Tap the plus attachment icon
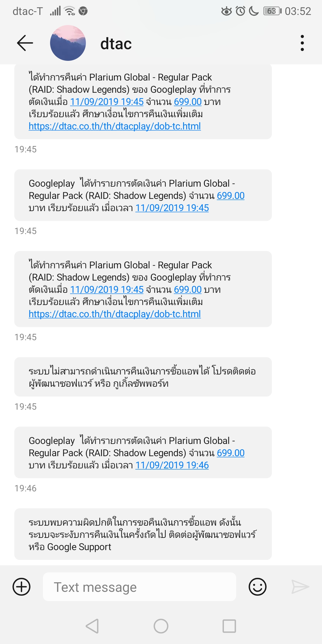 click(x=22, y=587)
